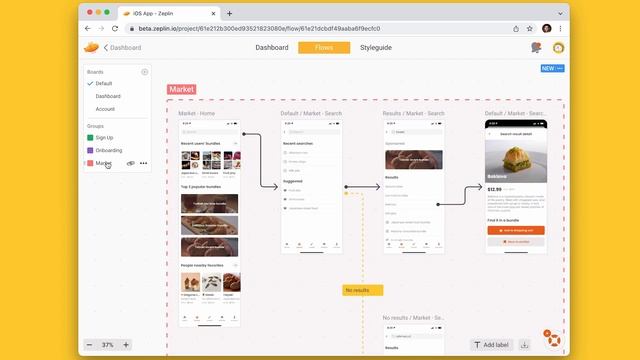Screen dimensions: 640x360
Task: Click the purple Onboarding color swatch
Action: (x=90, y=150)
